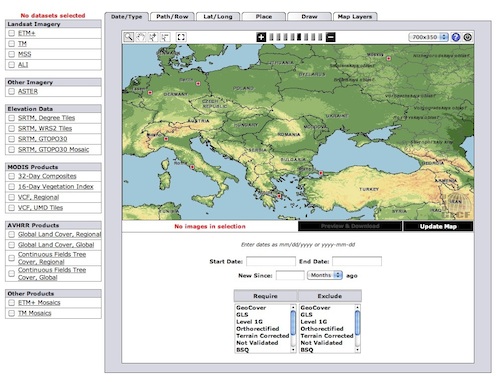Open Global Land Cover, Regional link
Viewport: 500px width, 382px height.
[x=59, y=234]
